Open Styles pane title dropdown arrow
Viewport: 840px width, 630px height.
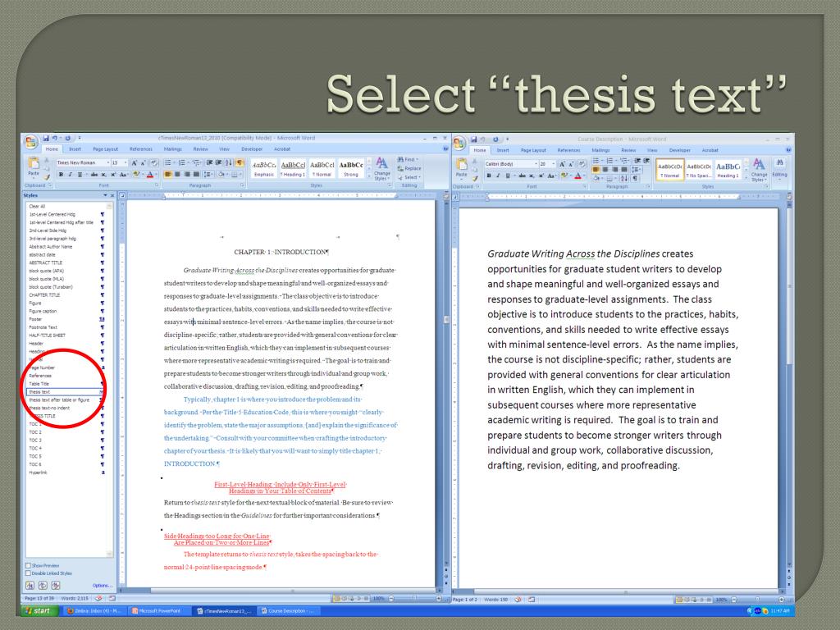point(105,195)
